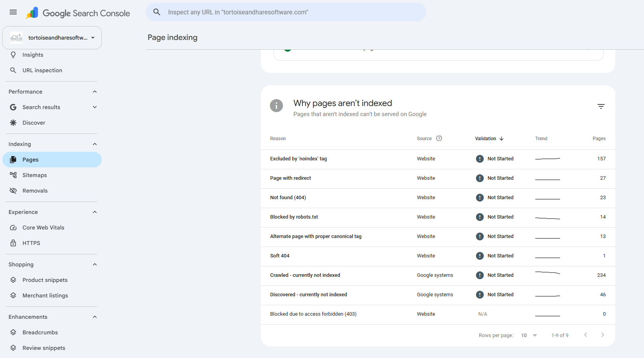The width and height of the screenshot is (644, 358).
Task: Click the 1-9 of 9 pagination text
Action: point(560,335)
